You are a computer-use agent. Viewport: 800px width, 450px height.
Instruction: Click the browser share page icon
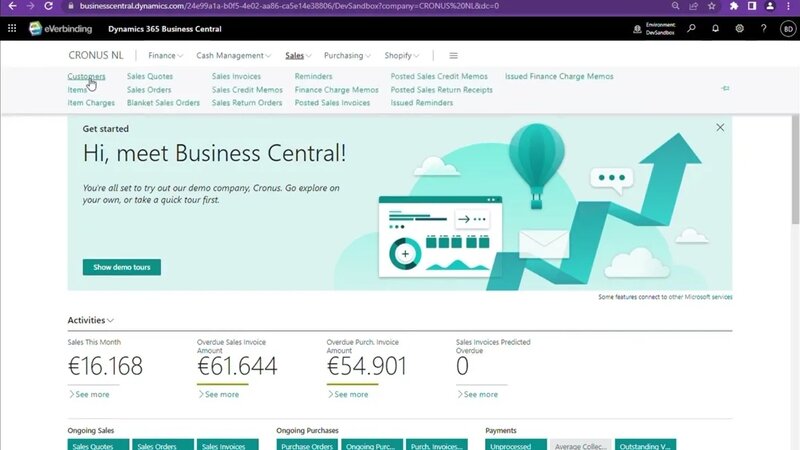(693, 6)
